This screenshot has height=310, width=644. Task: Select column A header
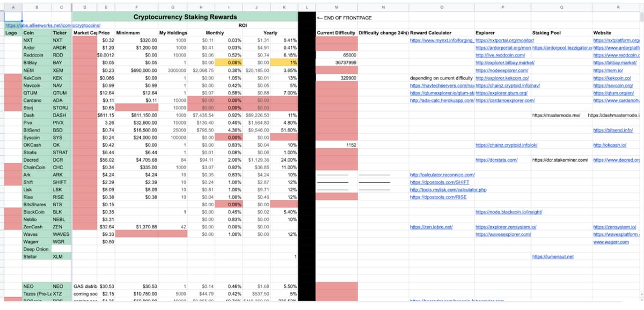click(12, 6)
